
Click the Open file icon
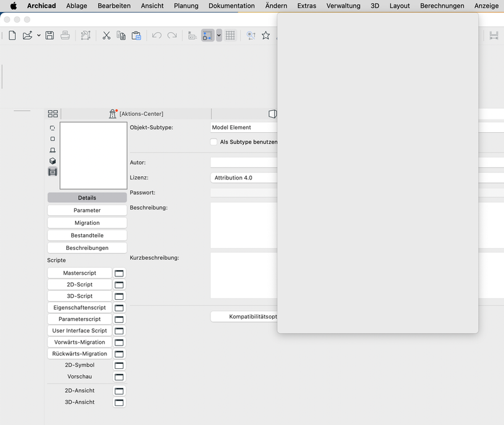pyautogui.click(x=27, y=35)
